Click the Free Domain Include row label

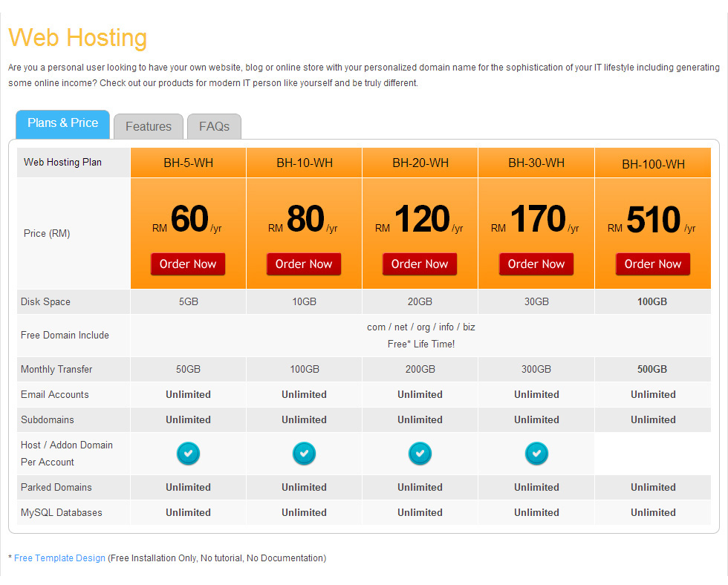65,336
